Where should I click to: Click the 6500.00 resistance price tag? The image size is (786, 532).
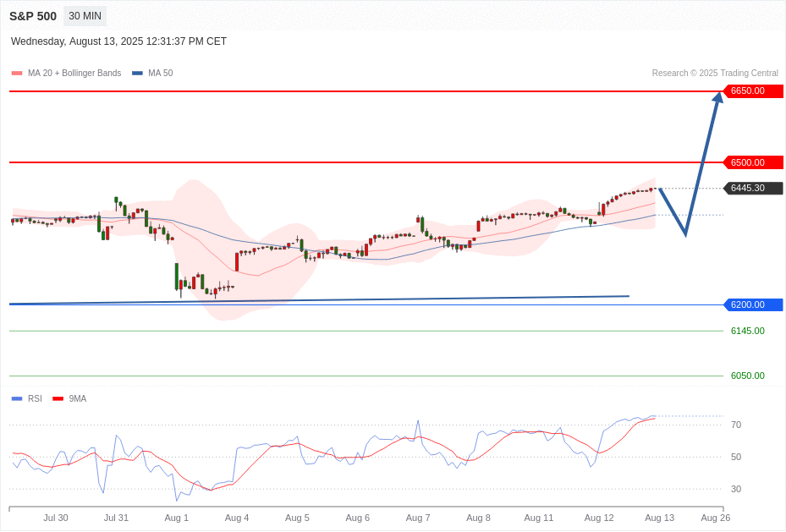coord(753,162)
